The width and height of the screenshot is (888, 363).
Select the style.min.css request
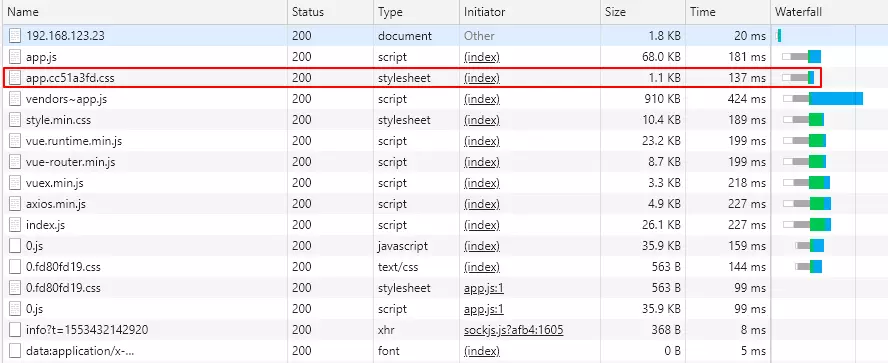point(444,120)
